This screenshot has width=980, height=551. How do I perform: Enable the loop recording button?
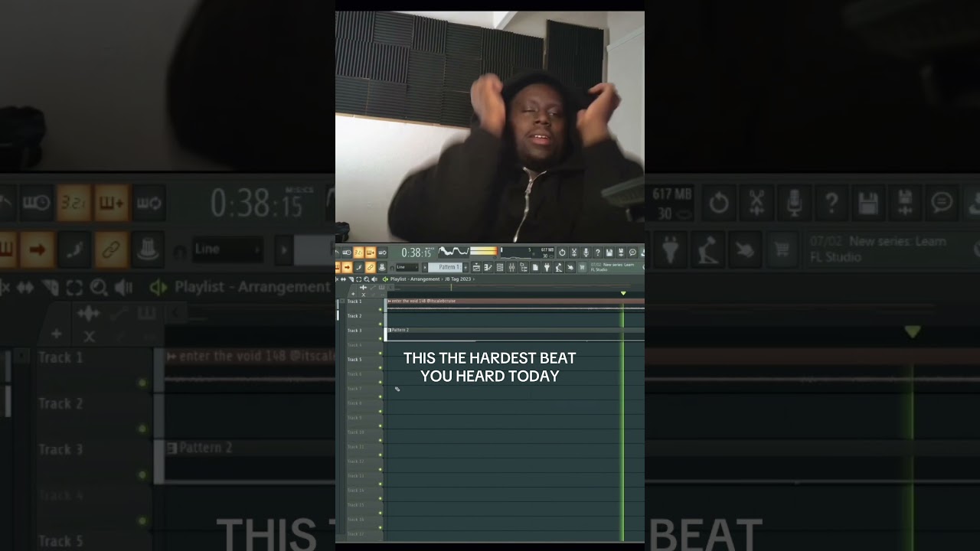(x=383, y=253)
